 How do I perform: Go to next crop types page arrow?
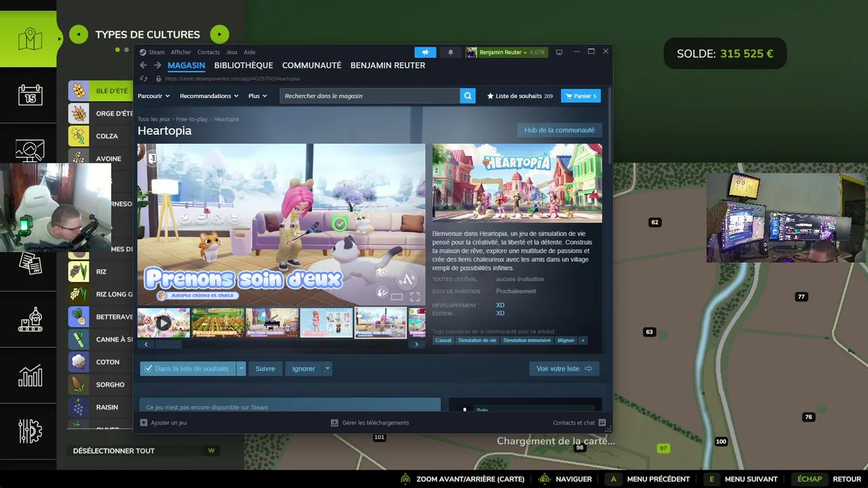click(220, 34)
